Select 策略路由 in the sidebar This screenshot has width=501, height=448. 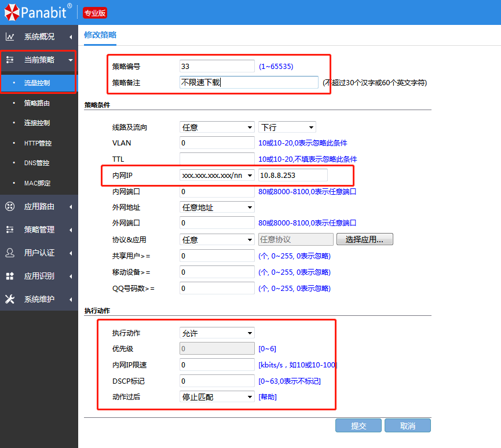point(37,103)
